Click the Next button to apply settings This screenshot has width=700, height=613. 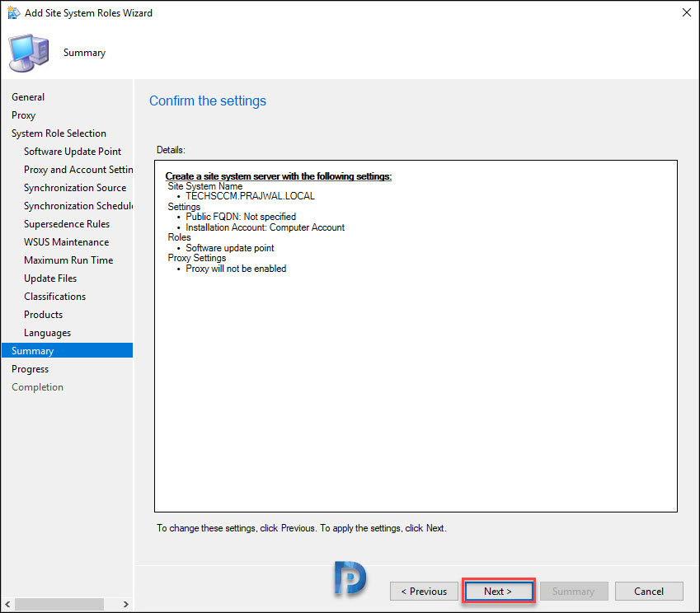pyautogui.click(x=498, y=591)
